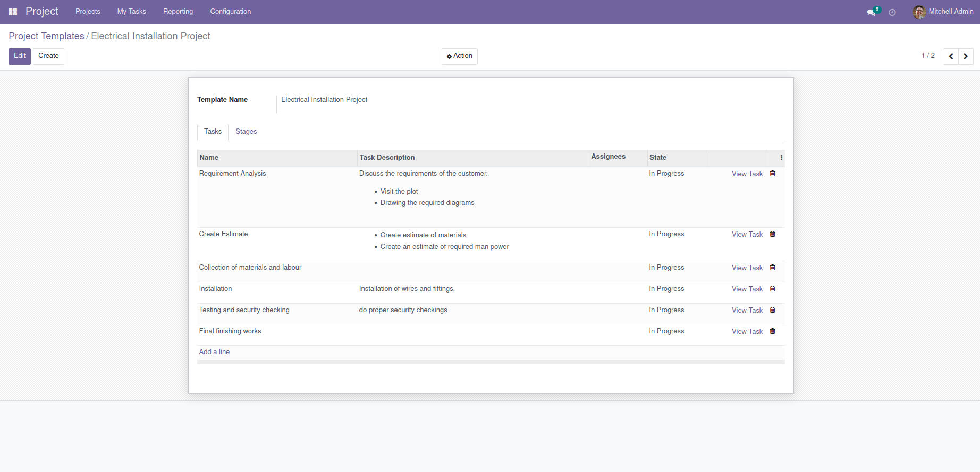View Task for Testing and security checking
The height and width of the screenshot is (472, 980).
(747, 311)
